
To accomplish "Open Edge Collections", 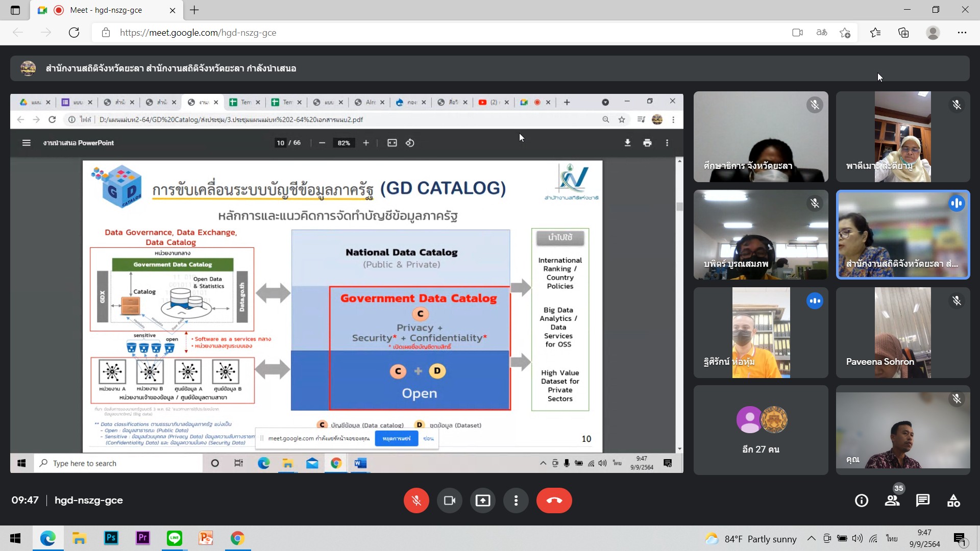I will [903, 33].
